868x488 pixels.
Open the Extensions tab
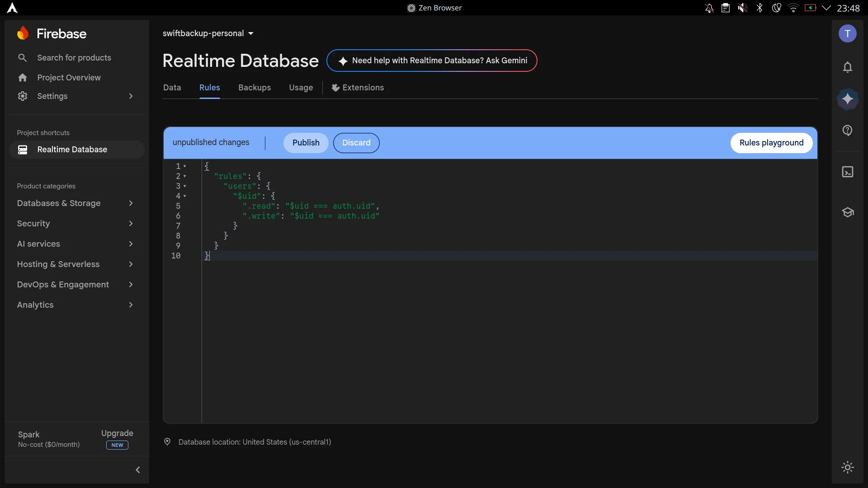click(x=358, y=88)
